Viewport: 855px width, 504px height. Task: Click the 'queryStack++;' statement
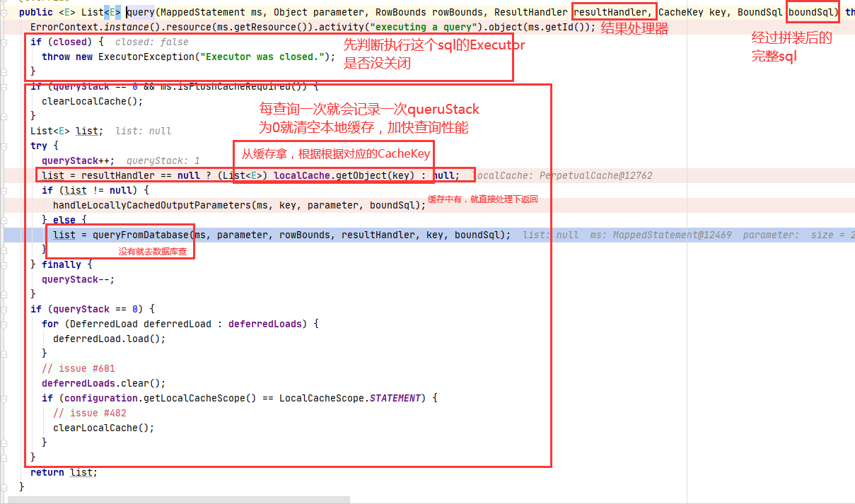pos(78,160)
